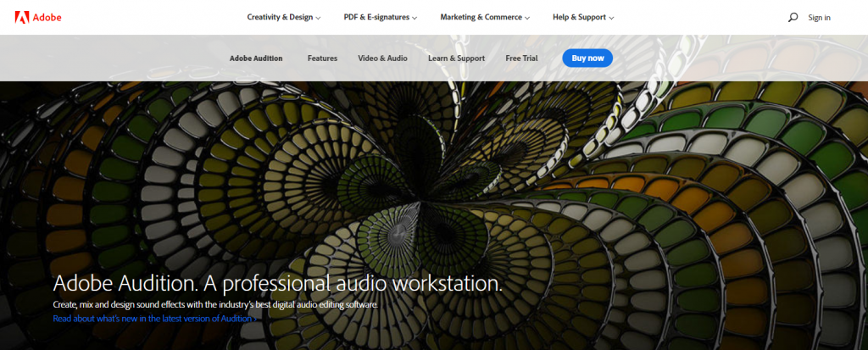
Task: Click the blue Buy now button
Action: [587, 58]
